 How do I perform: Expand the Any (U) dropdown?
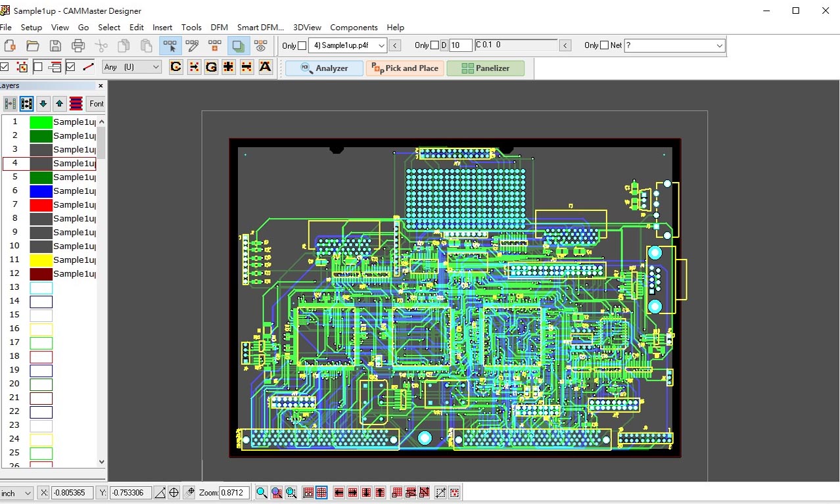point(132,66)
